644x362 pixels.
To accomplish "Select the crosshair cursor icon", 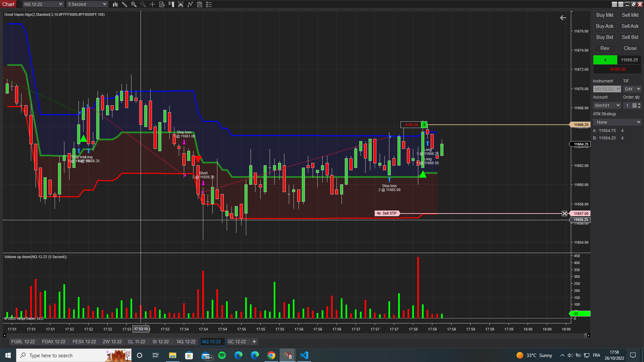I will click(152, 4).
